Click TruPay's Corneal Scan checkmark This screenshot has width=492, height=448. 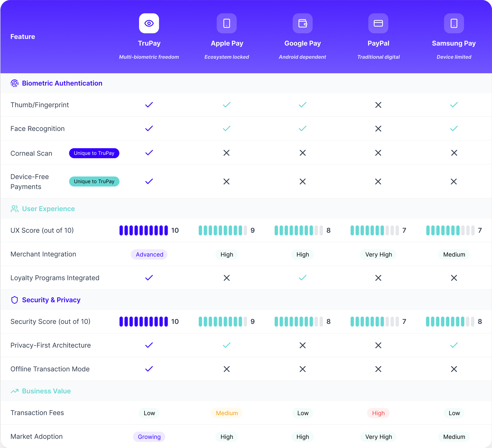[149, 153]
